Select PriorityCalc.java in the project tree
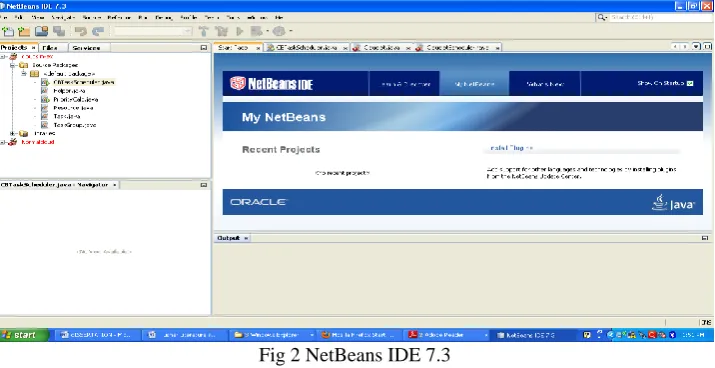The height and width of the screenshot is (368, 715). click(76, 99)
